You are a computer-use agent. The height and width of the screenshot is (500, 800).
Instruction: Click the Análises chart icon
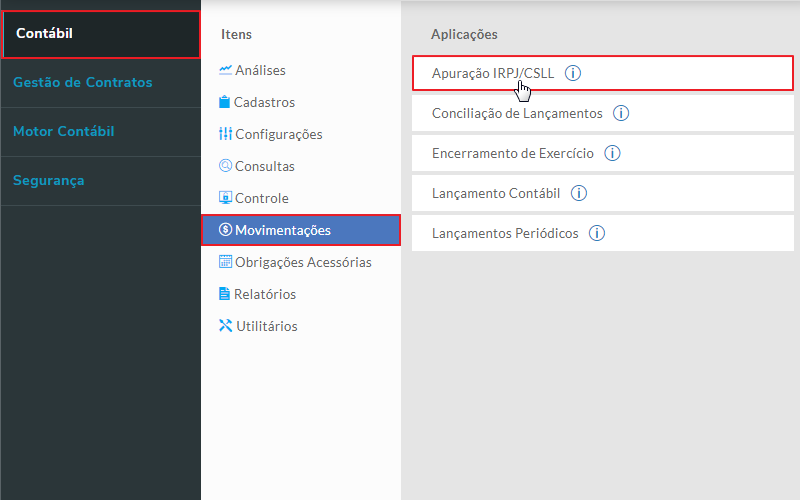(x=225, y=70)
